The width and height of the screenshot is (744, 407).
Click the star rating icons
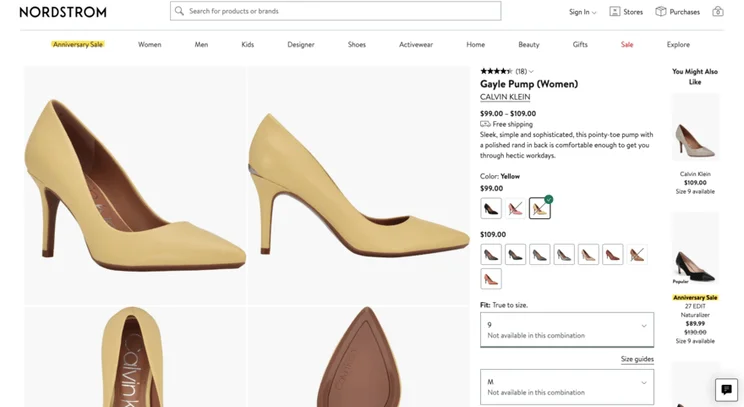tap(496, 71)
